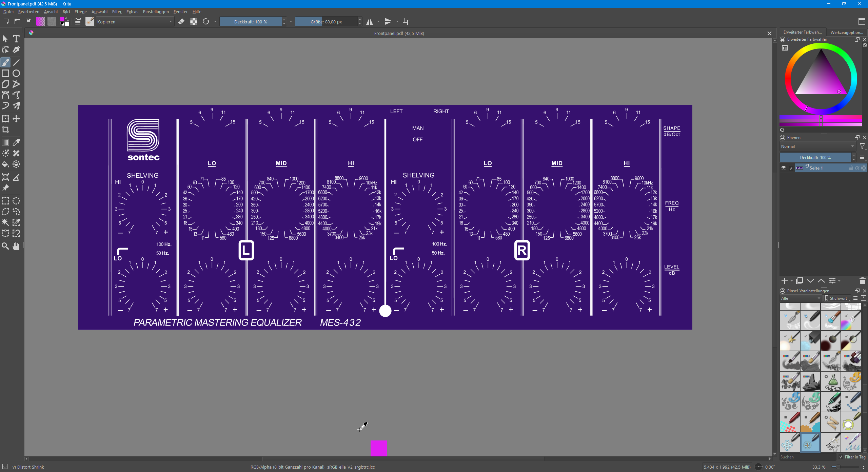Open the Datei menu

8,12
